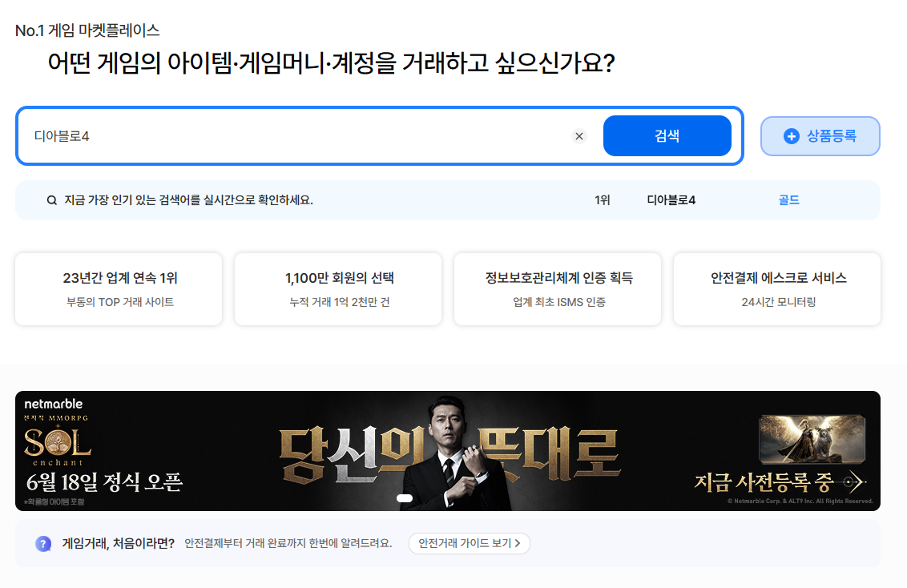Click the No.1 게임 마켓플레이스 heading text
This screenshot has height=588, width=907.
[x=87, y=30]
